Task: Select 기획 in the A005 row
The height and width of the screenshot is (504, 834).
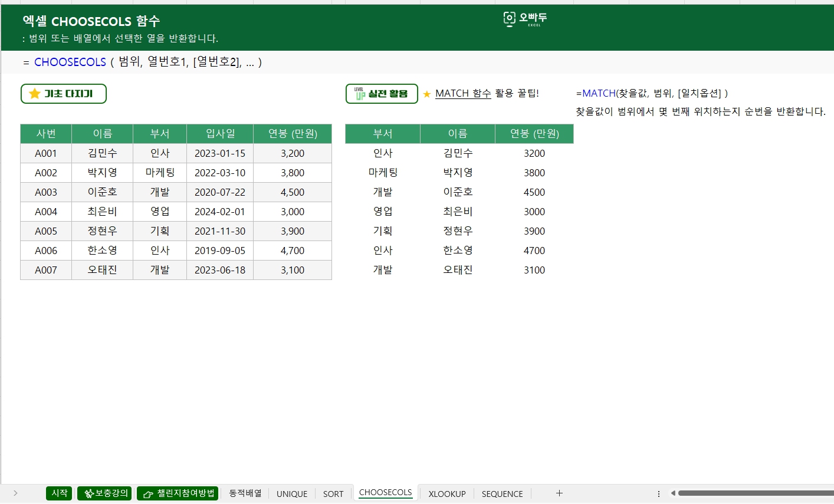Action: click(x=160, y=231)
